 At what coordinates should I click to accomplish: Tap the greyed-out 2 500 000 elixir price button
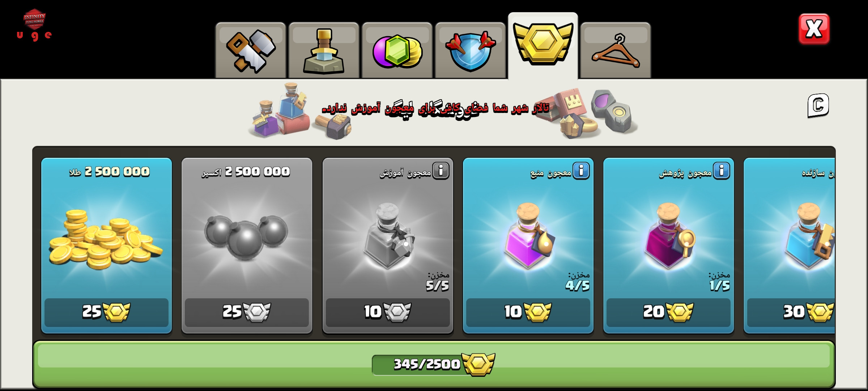pos(247,312)
